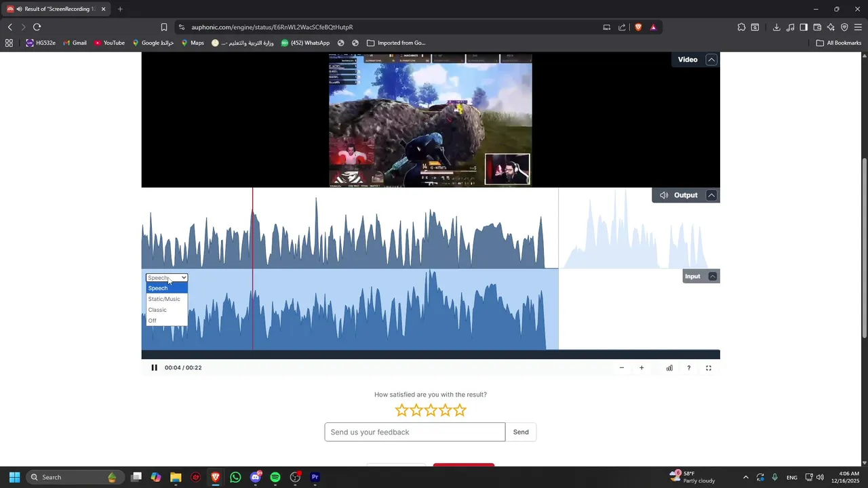This screenshot has height=488, width=868.
Task: Reload the page
Action: click(37, 27)
